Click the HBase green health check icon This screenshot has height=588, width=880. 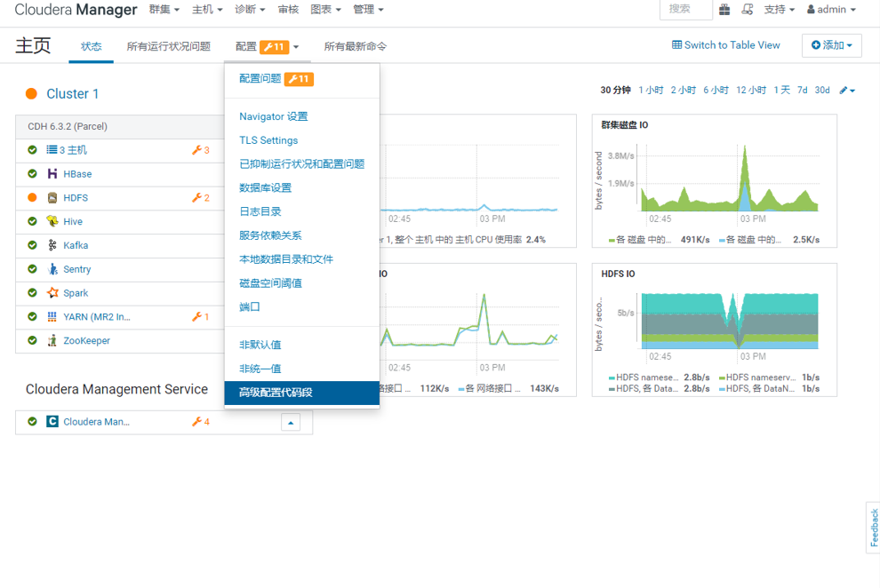point(33,174)
